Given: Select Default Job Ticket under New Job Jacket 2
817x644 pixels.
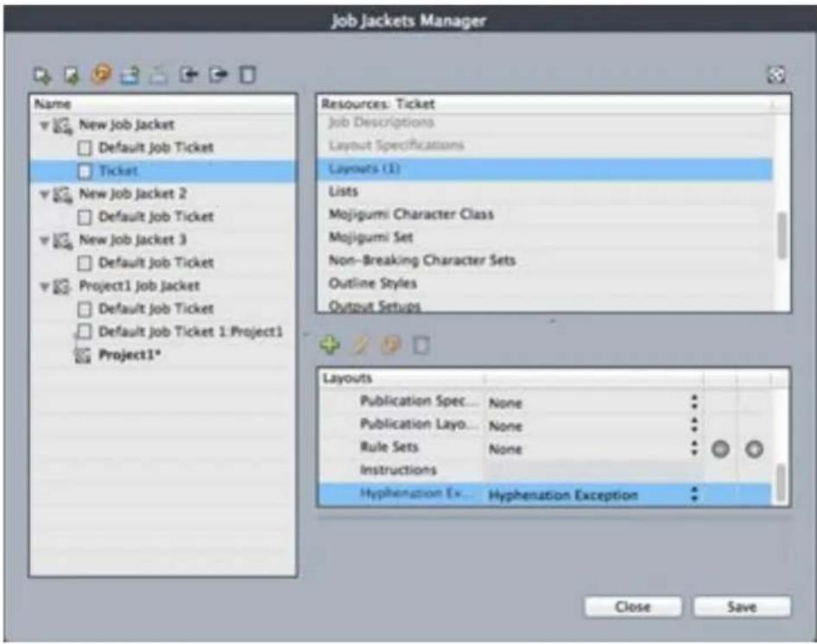Looking at the screenshot, I should tap(156, 217).
